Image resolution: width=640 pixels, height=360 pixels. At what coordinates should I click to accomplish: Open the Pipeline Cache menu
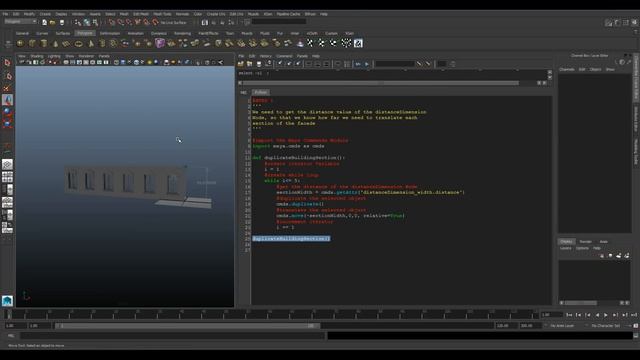(289, 14)
